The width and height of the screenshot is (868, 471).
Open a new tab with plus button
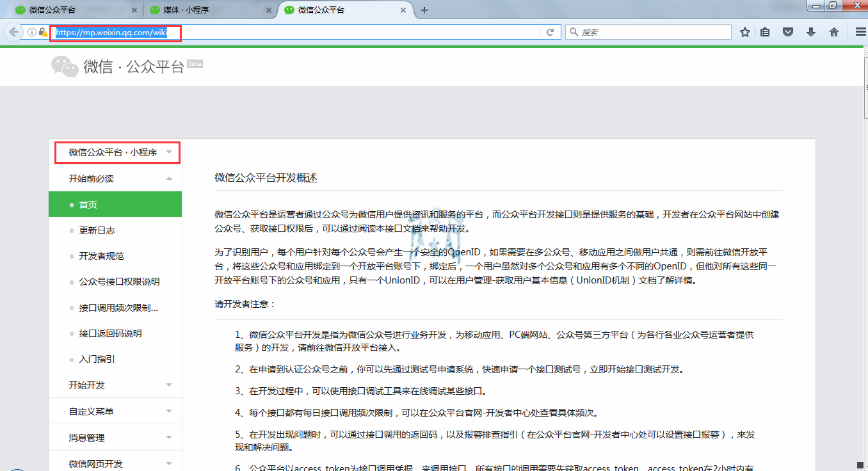tap(424, 10)
